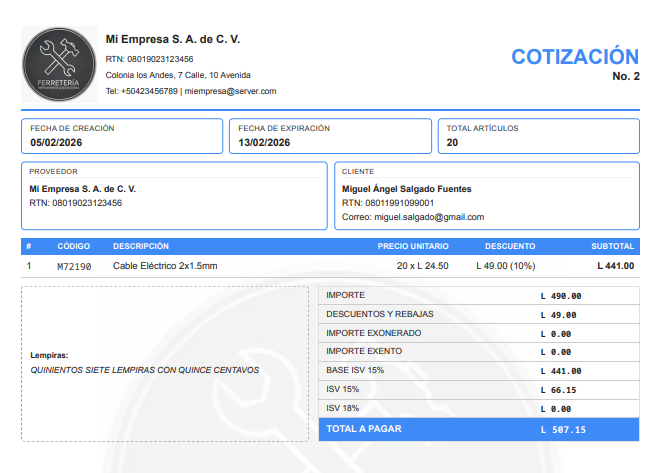
Task: Click address 'Colonia los Andes, 7 Calle, 10 Avenida'
Action: [178, 75]
